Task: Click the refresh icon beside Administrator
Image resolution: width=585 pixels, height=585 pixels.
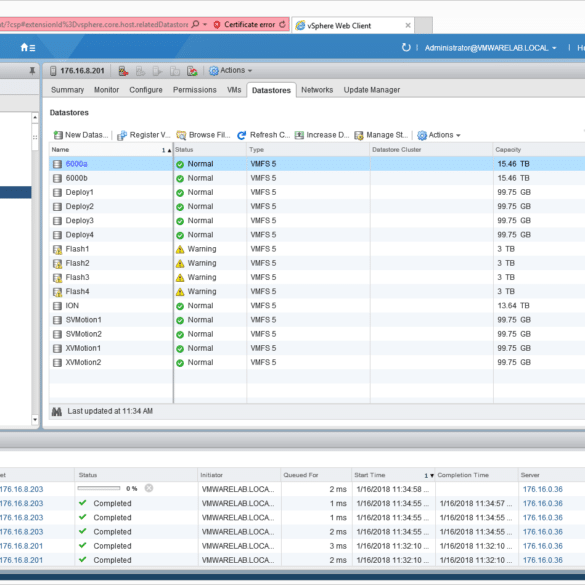Action: [x=406, y=47]
